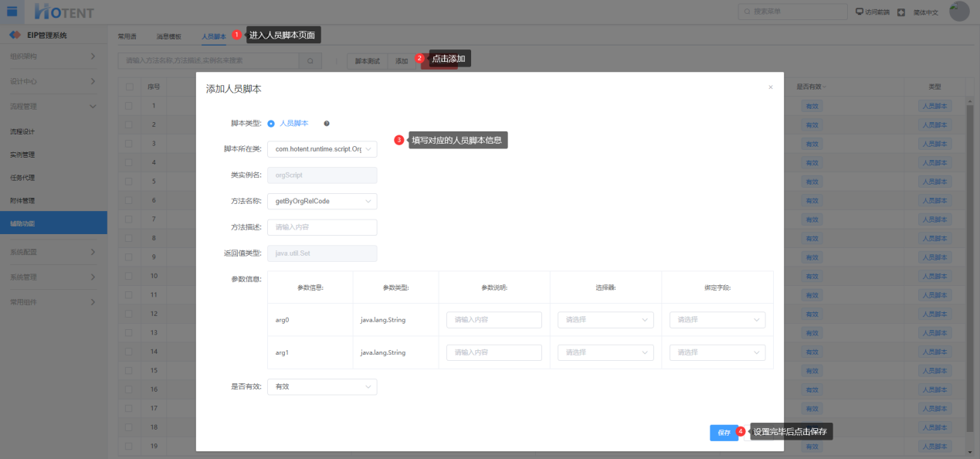Switch to the 消息模板 tab
Image resolution: width=980 pixels, height=459 pixels.
168,36
